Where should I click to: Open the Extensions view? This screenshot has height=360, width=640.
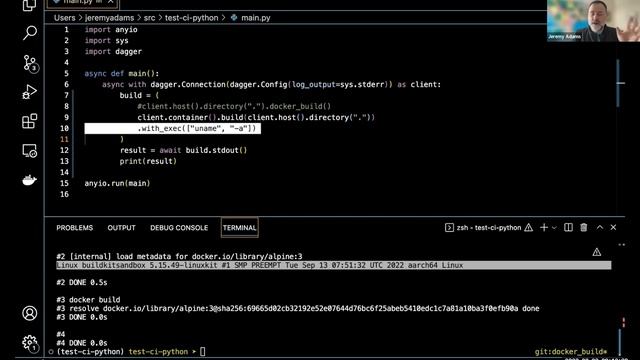(29, 121)
